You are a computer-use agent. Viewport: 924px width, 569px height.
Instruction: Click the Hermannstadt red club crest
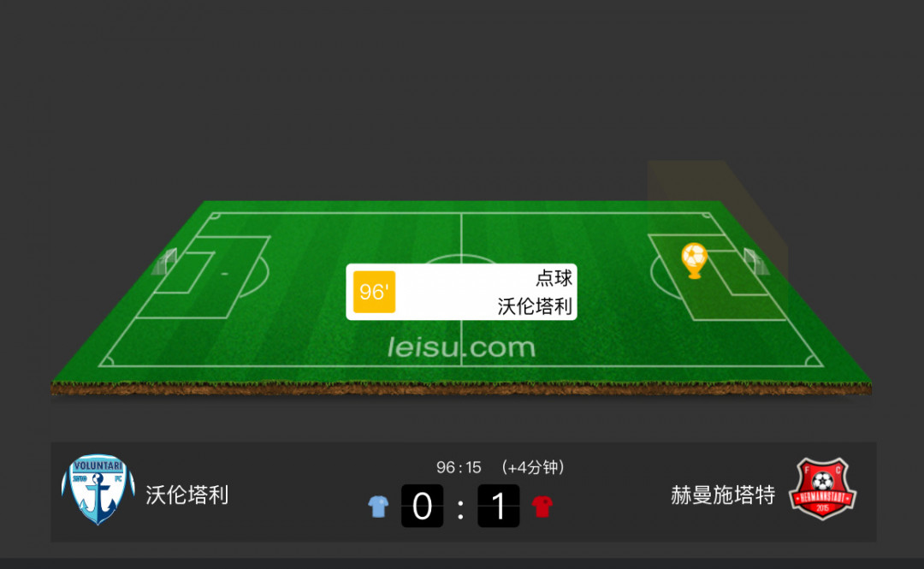(823, 489)
